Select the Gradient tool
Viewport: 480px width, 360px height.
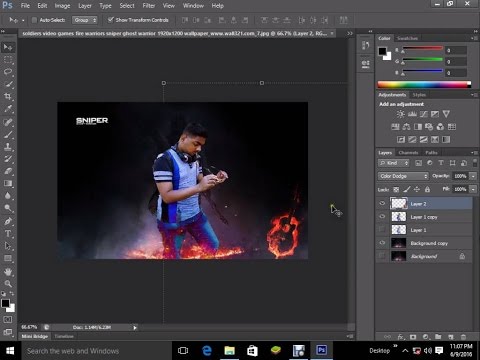click(8, 184)
